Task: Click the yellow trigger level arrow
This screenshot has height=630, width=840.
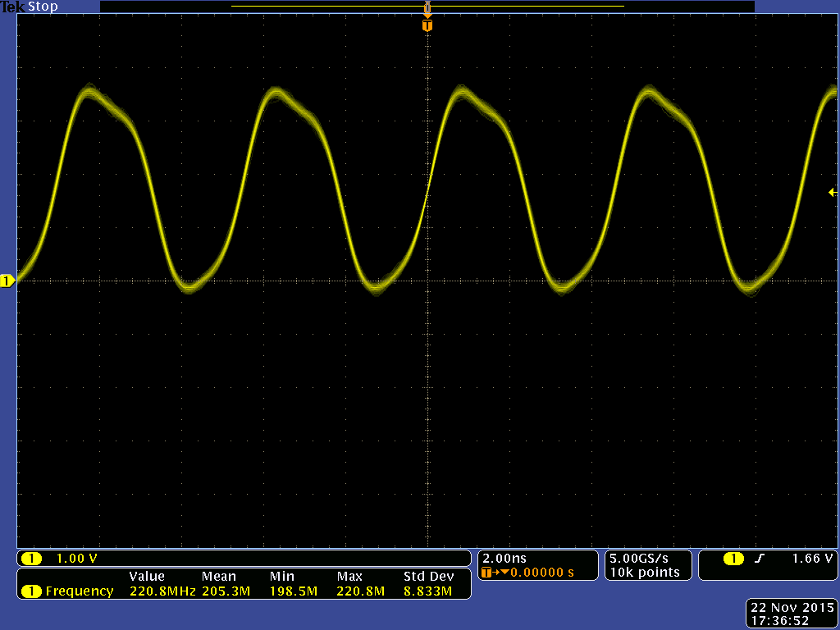Action: [833, 192]
